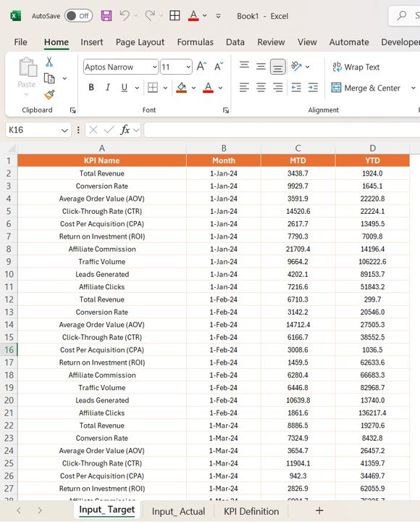The image size is (420, 522).
Task: Click the Save icon in the title bar
Action: [106, 16]
